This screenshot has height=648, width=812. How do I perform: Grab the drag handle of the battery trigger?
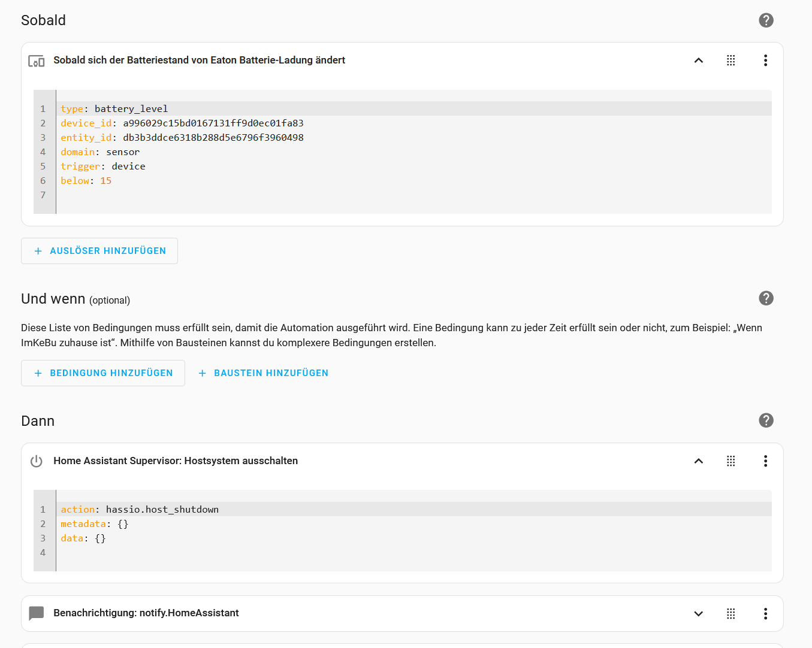click(731, 60)
